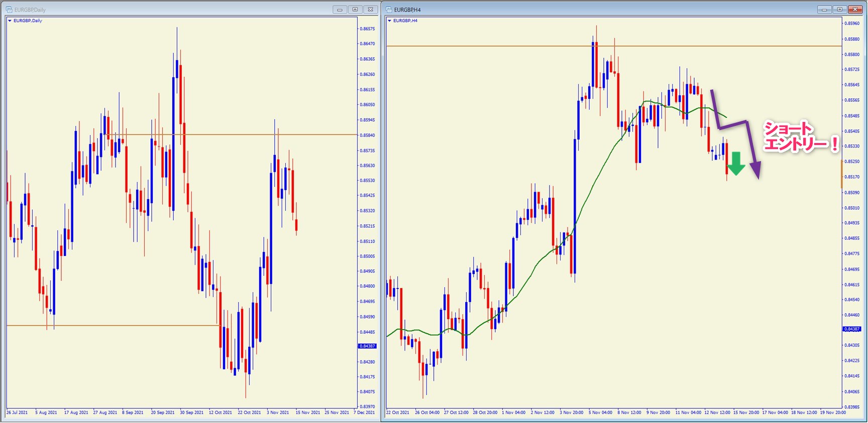Click the 0.85960 price on the H4 scale
Image resolution: width=868 pixels, height=423 pixels.
pos(852,23)
